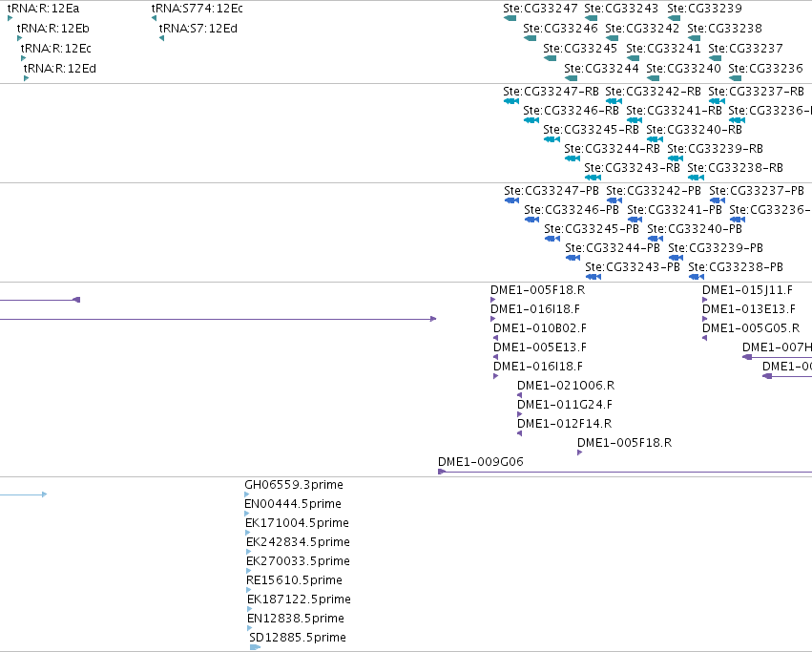Select transcript Ste:CG33238-RB
This screenshot has height=652, width=812.
[x=736, y=168]
